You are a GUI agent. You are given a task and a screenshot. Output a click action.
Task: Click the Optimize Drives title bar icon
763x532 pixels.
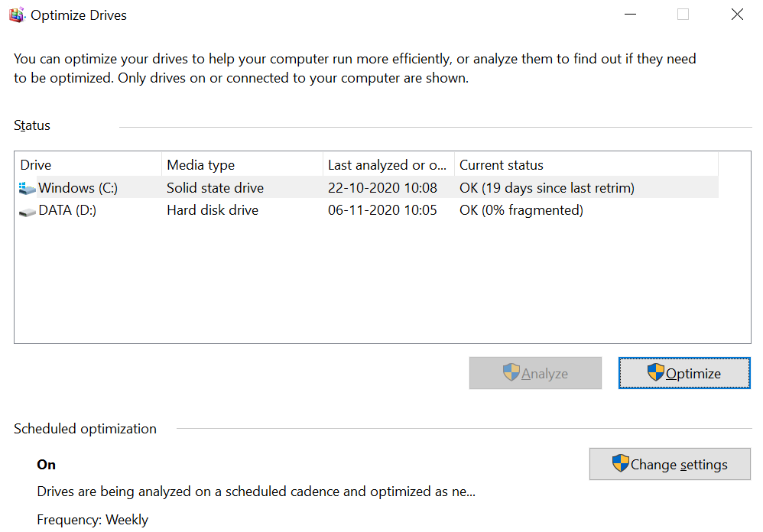(x=16, y=14)
